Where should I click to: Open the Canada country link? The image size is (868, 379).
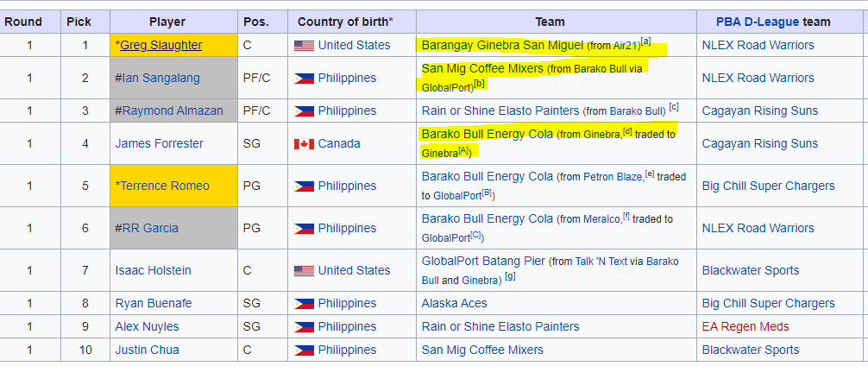pyautogui.click(x=339, y=143)
